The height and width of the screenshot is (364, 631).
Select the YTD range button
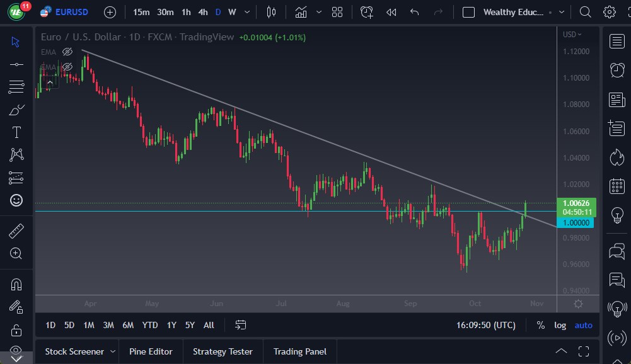[x=149, y=325]
